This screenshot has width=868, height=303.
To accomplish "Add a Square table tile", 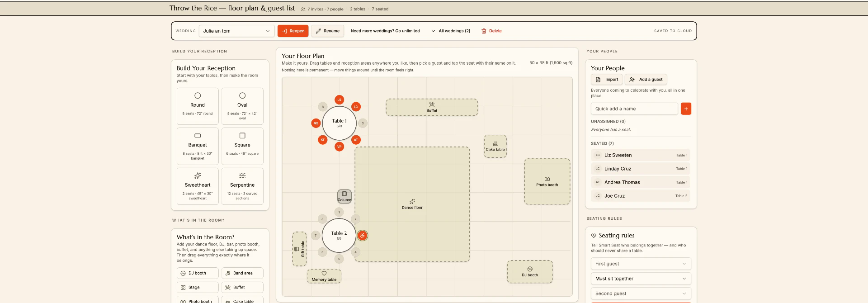I will pos(242,146).
